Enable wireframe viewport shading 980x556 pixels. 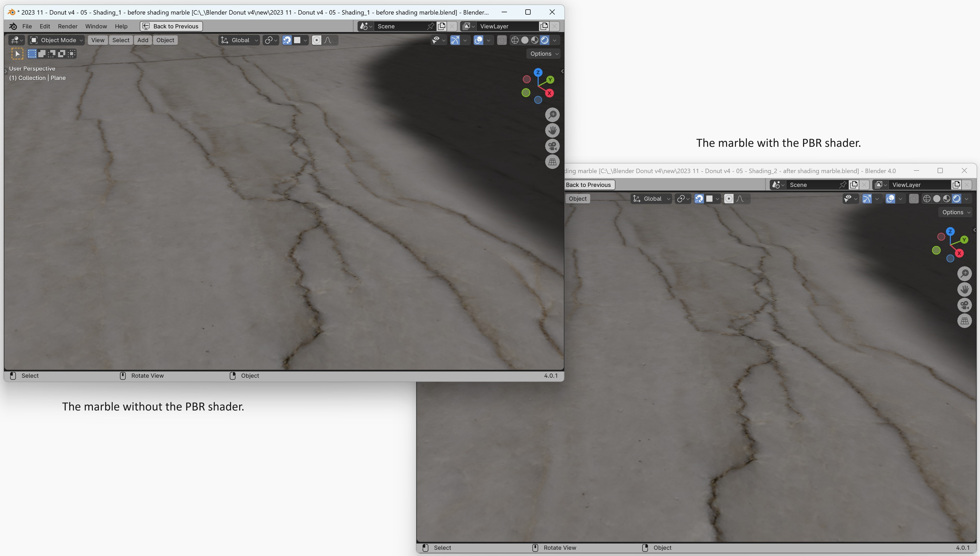pyautogui.click(x=515, y=40)
